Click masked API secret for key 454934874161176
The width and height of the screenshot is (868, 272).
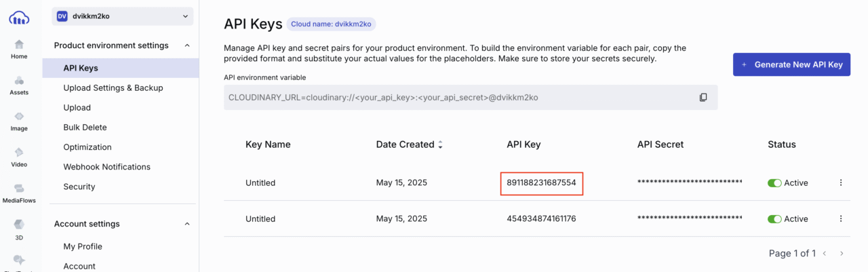(690, 218)
